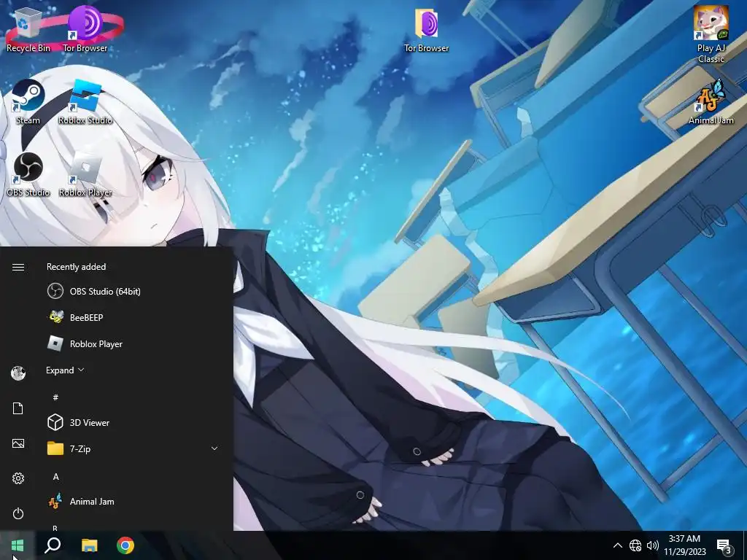This screenshot has height=560, width=747.
Task: Expand Start menu hamburger navigation
Action: (x=18, y=267)
